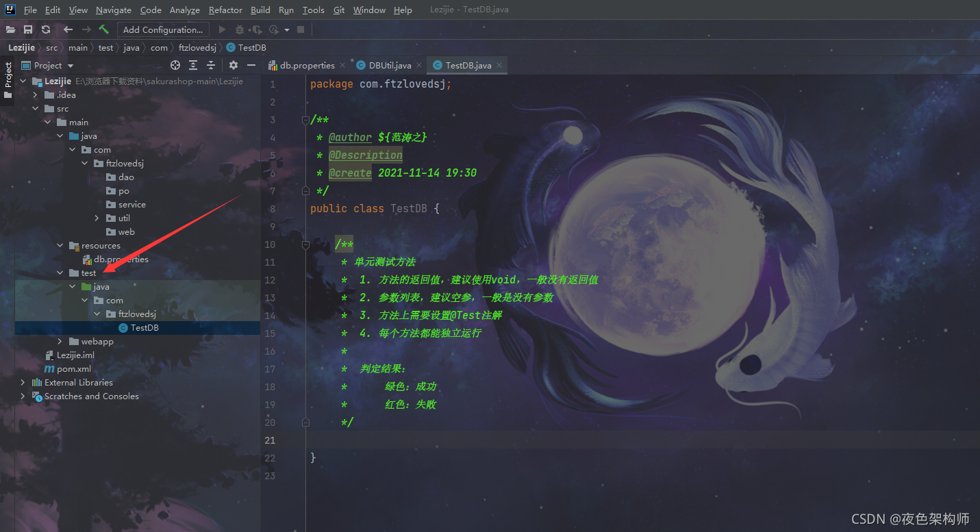
Task: Select the Lezijie.iml file
Action: (75, 355)
